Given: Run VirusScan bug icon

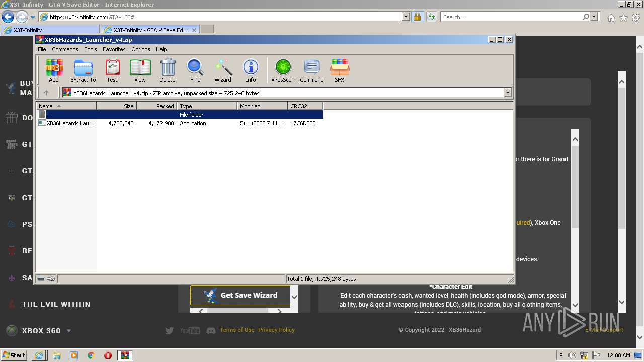Looking at the screenshot, I should coord(283,70).
